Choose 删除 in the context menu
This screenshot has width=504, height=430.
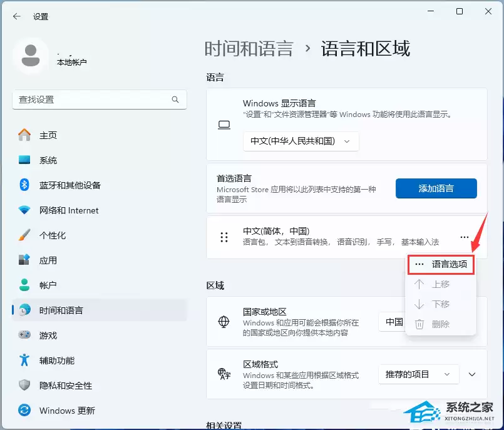pos(441,324)
